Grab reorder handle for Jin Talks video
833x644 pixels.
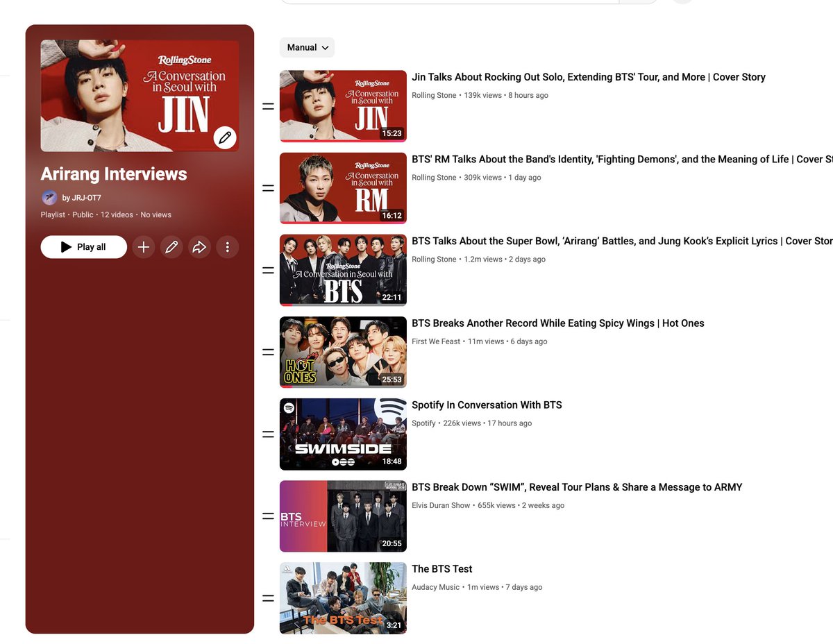tap(268, 107)
